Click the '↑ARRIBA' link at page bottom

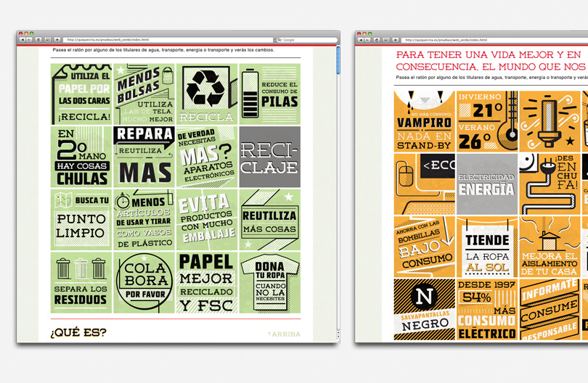[x=283, y=334]
